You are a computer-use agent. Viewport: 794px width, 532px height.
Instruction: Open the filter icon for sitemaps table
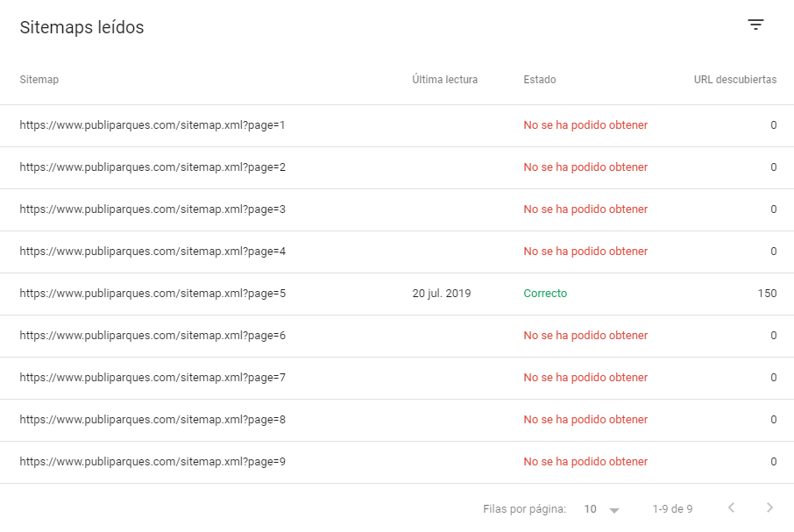[755, 25]
